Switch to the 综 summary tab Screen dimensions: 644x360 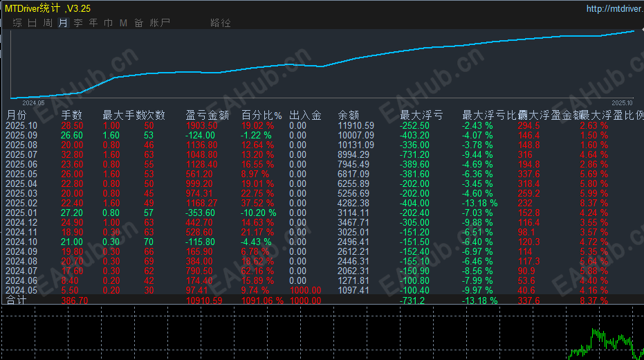click(x=17, y=23)
